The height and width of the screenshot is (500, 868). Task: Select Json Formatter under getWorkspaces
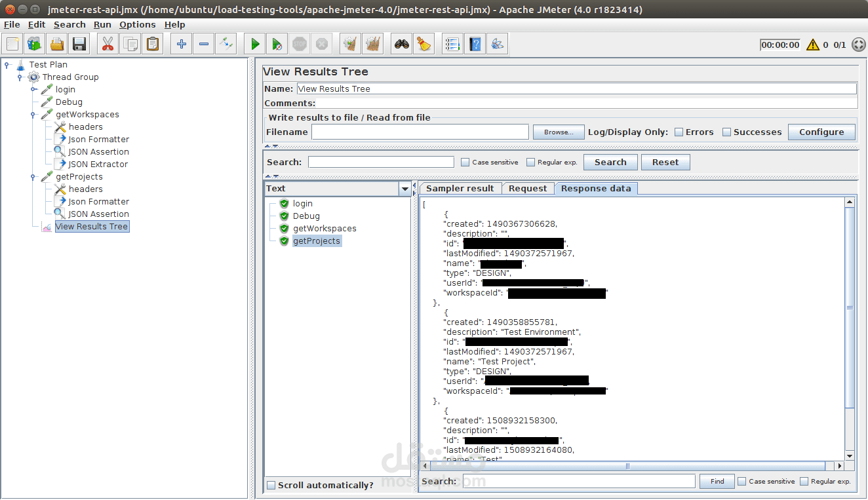(98, 139)
